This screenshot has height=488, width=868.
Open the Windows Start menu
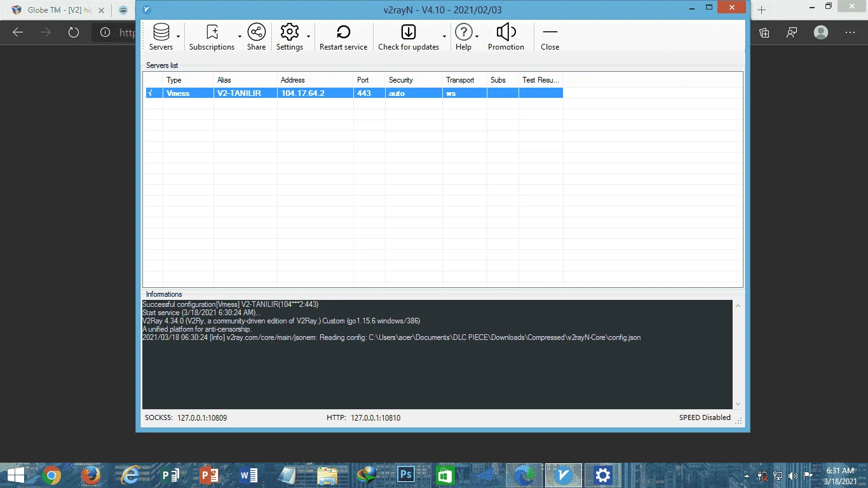coord(15,475)
